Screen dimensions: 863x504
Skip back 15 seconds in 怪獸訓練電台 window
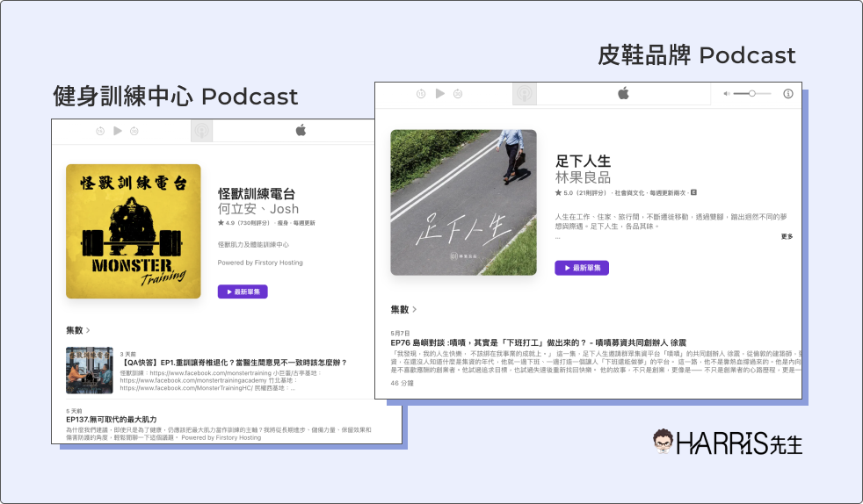[x=100, y=131]
